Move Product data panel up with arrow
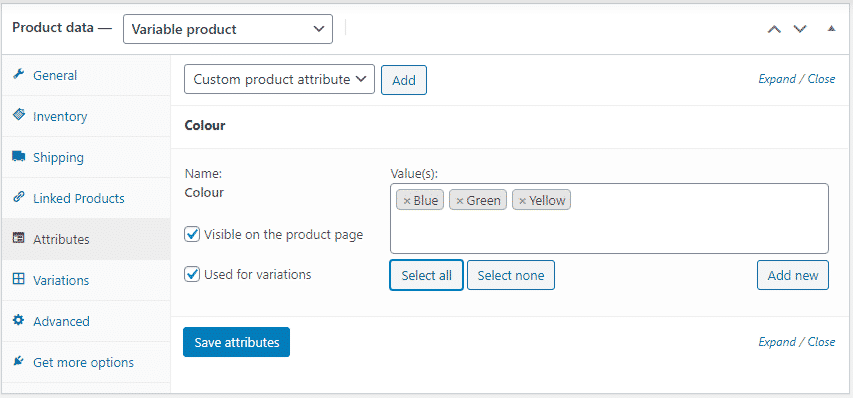853x398 pixels. (774, 29)
